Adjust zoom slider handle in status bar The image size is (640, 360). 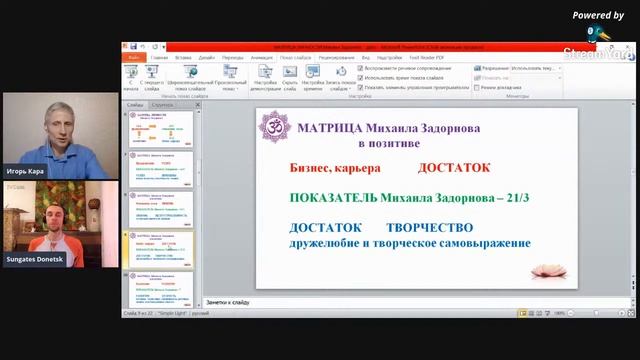596,313
